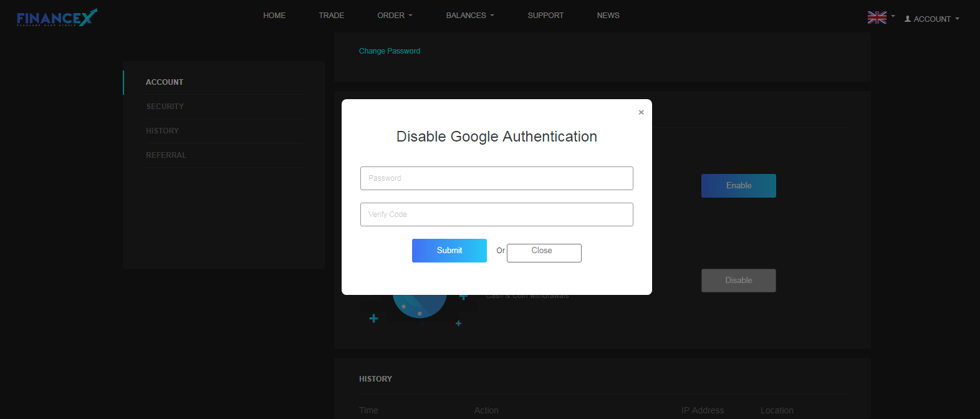Expand the BALANCES menu
Viewport: 980px width, 419px height.
click(470, 16)
